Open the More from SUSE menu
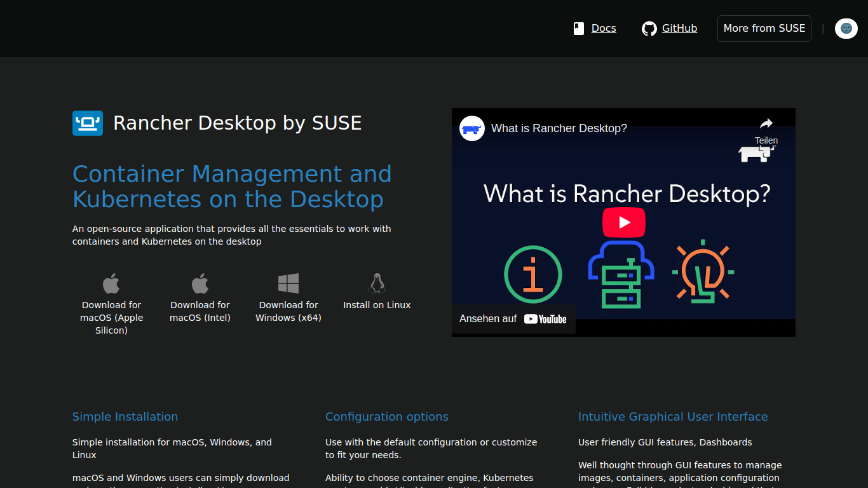This screenshot has width=868, height=488. pos(764,29)
